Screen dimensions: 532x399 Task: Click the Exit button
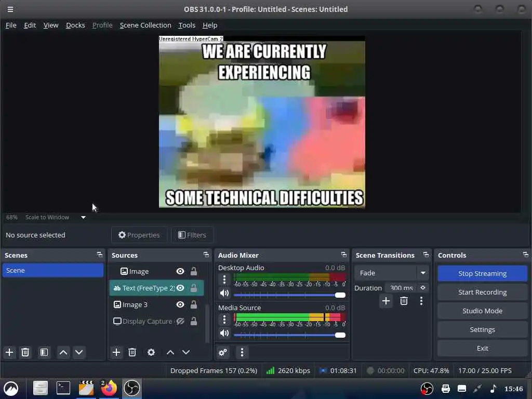click(483, 348)
